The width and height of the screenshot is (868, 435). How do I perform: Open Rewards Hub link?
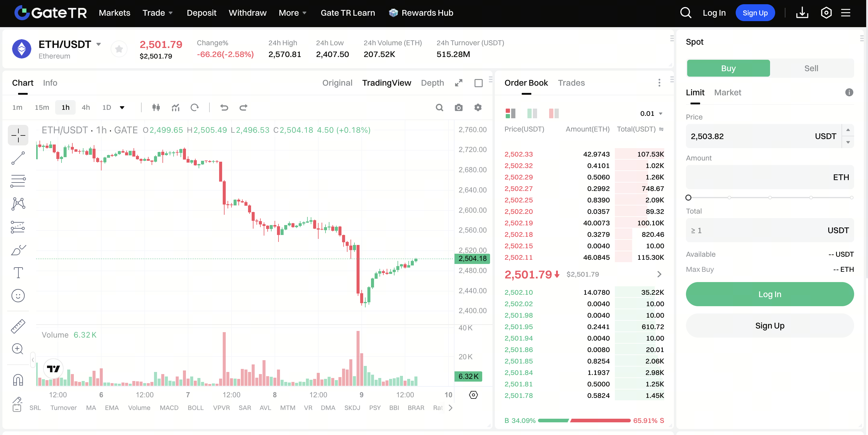[421, 13]
